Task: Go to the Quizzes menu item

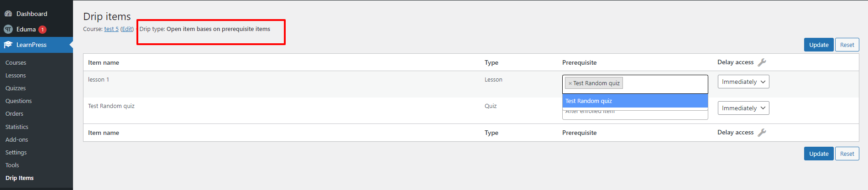Action: point(16,88)
